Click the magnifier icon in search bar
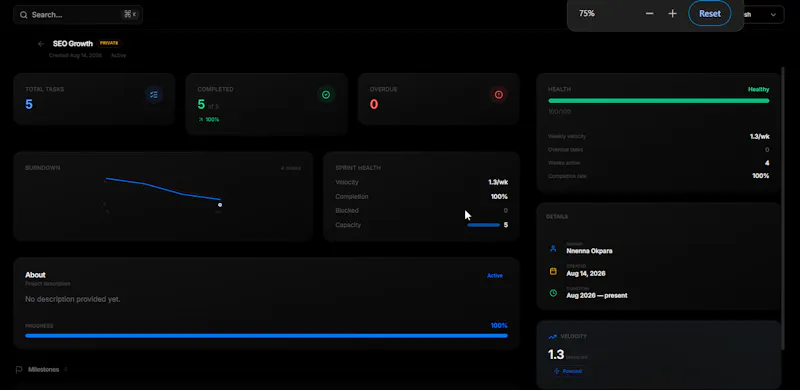Viewport: 800px width, 390px height. pyautogui.click(x=23, y=15)
